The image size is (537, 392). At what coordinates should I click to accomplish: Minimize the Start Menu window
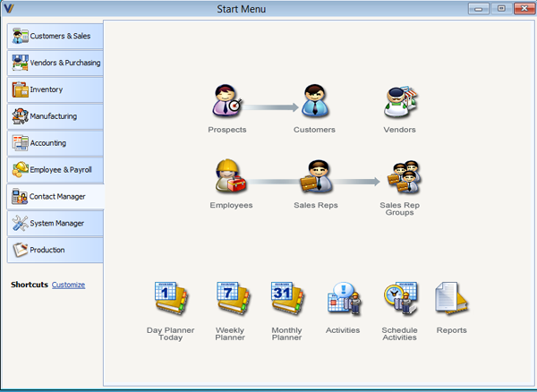[x=479, y=9]
